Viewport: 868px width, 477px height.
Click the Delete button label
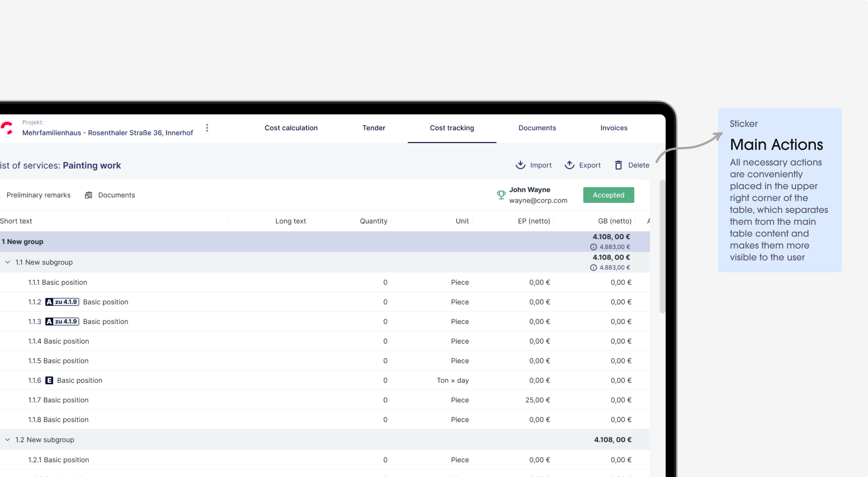click(x=639, y=165)
